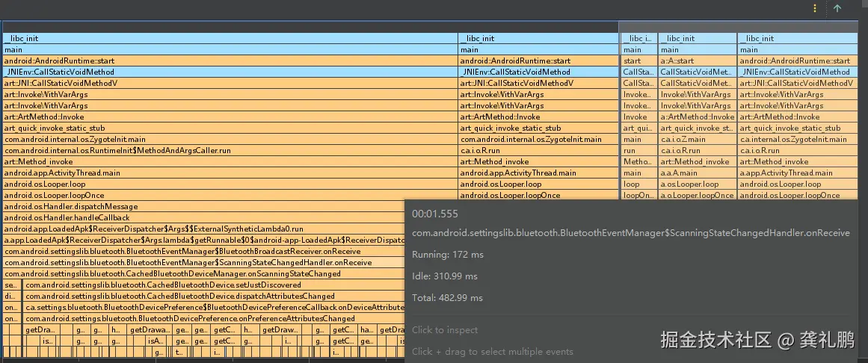Click the single-word 'Invoke' frame

[x=639, y=117]
